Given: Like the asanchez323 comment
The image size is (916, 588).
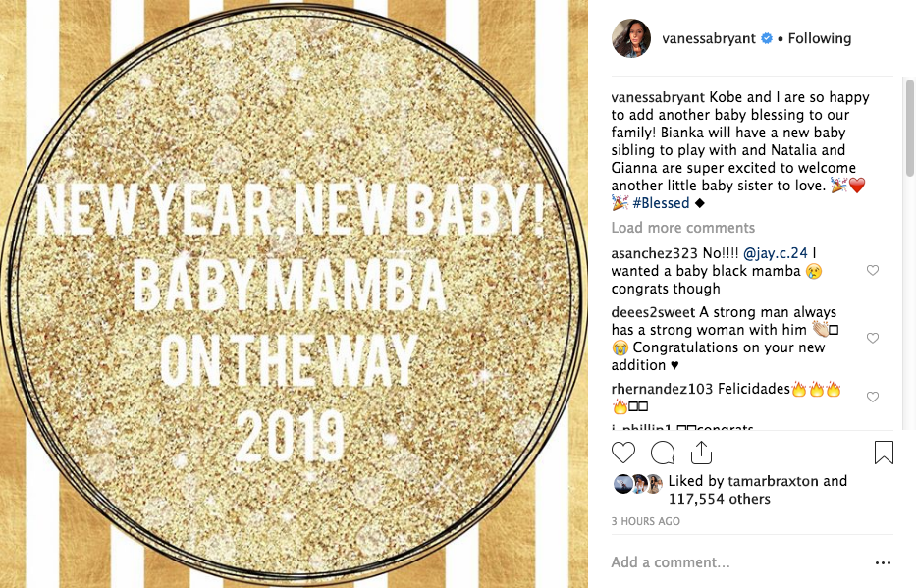Looking at the screenshot, I should 873,271.
